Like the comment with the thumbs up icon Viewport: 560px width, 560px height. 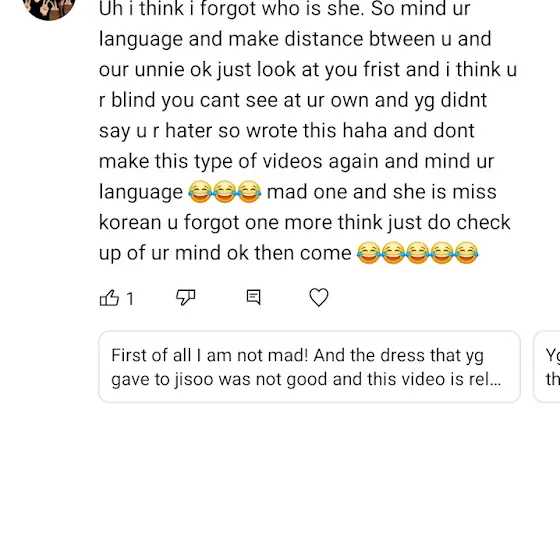pyautogui.click(x=109, y=298)
